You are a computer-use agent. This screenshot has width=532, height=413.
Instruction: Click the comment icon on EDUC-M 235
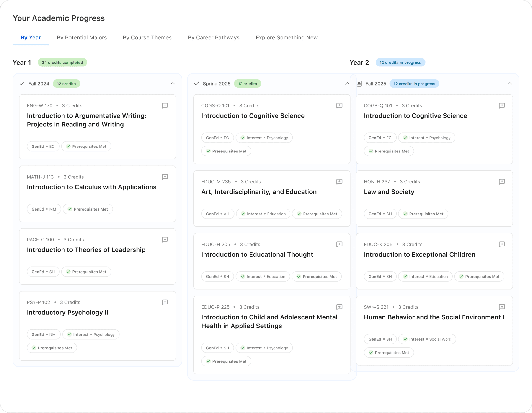tap(339, 181)
